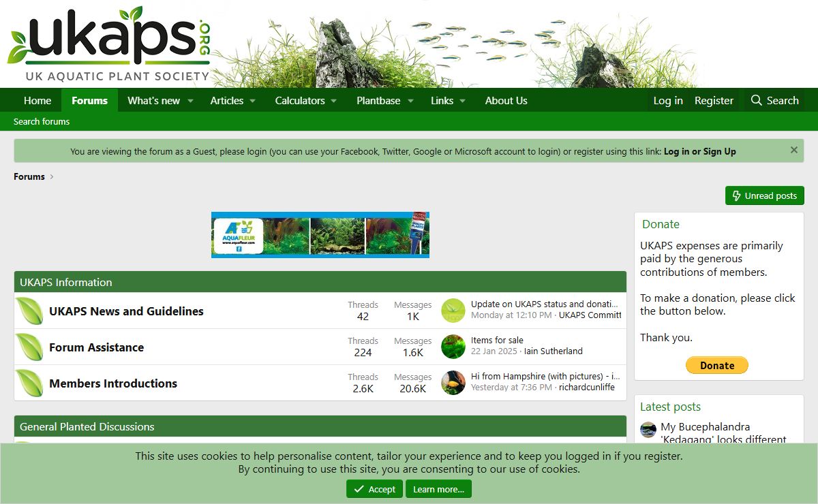Click Monday at 12:10 PM timestamp
The width and height of the screenshot is (818, 504).
[511, 315]
